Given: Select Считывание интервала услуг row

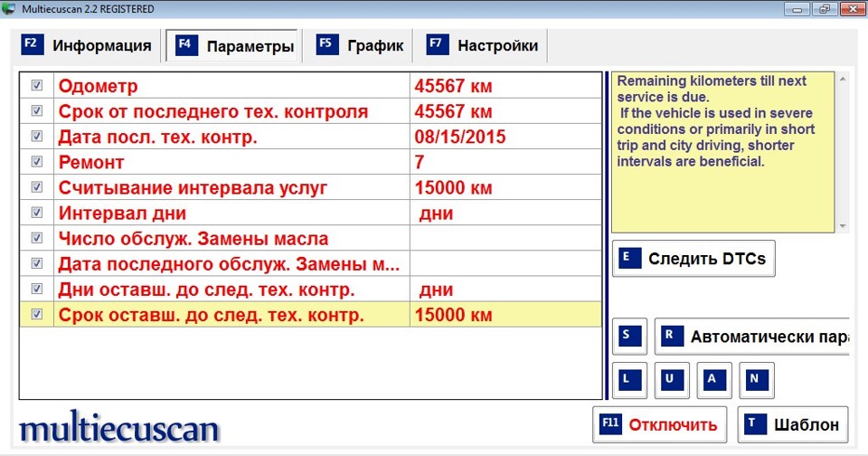Looking at the screenshot, I should 310,188.
